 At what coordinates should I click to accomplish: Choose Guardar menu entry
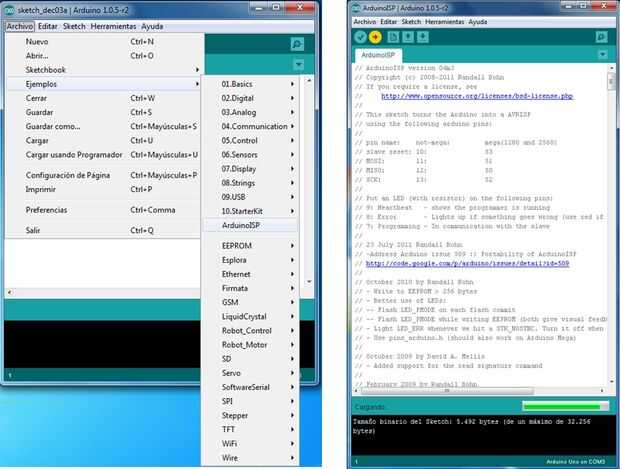click(104, 112)
